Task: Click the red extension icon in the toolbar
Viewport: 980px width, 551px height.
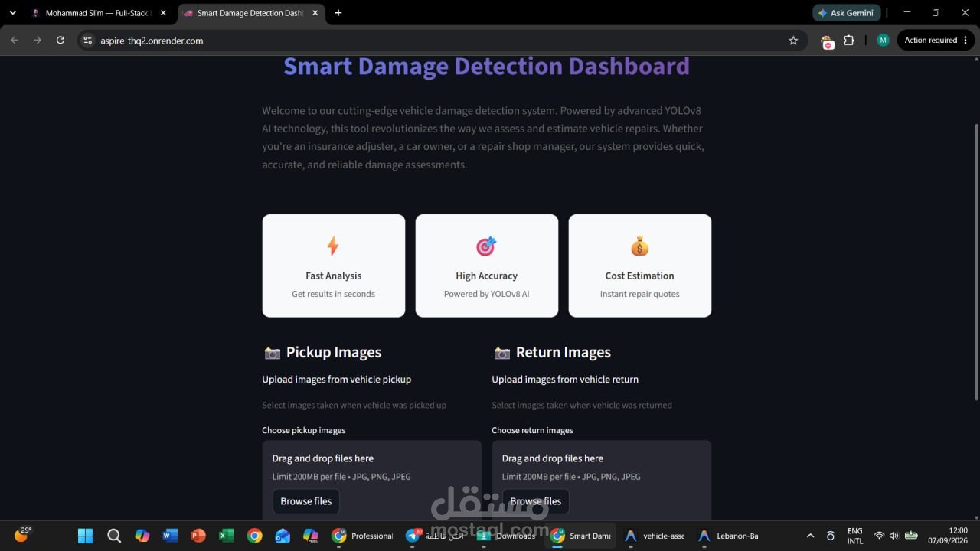Action: pos(827,42)
